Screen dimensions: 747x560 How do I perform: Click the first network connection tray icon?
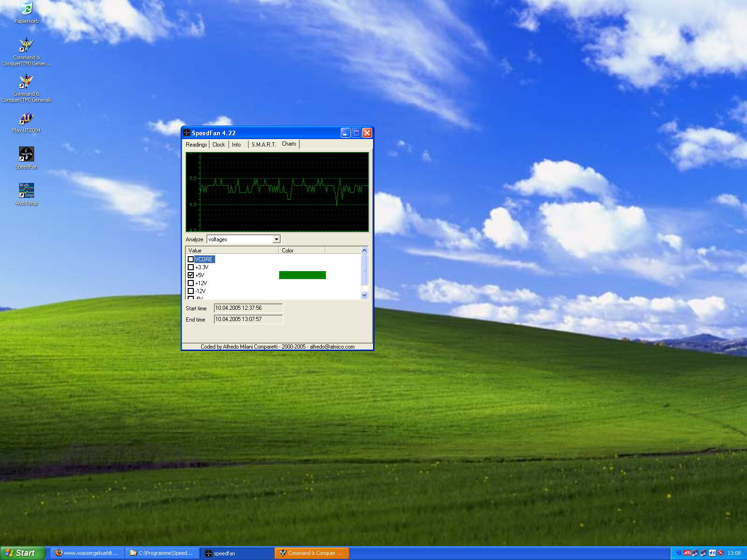[695, 553]
